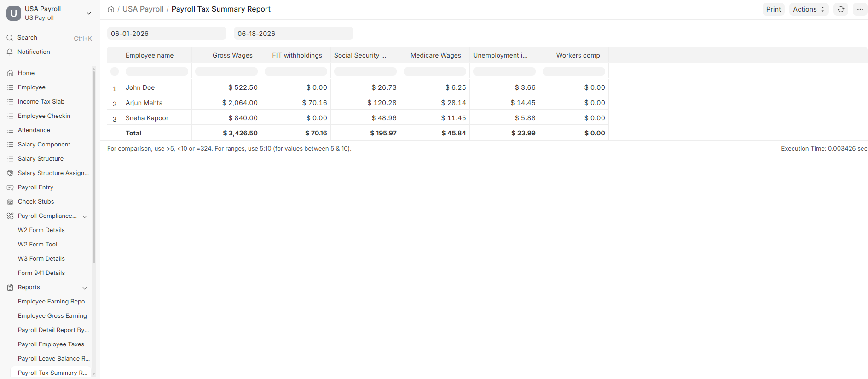Click the Workers comp column header

574,55
